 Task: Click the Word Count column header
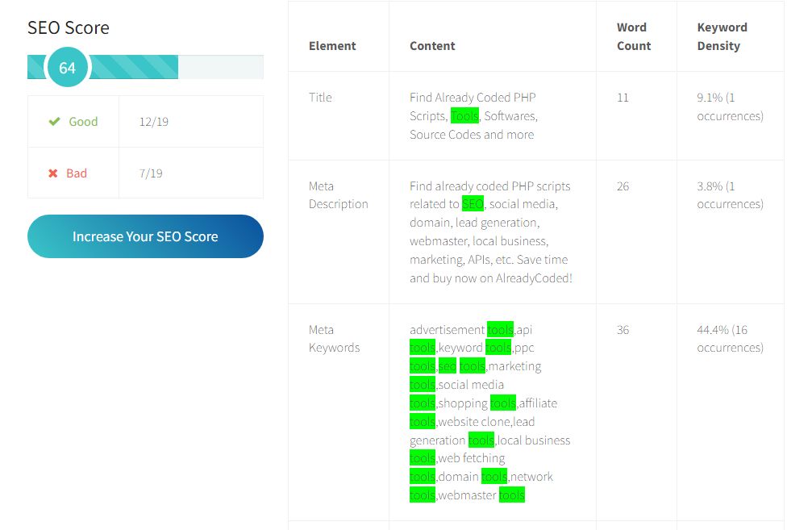[634, 37]
